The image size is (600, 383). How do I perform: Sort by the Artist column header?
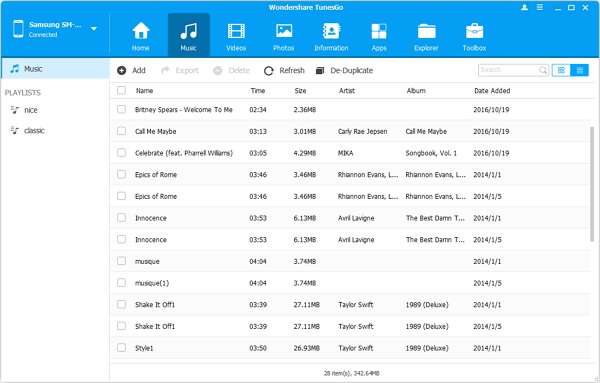[x=347, y=91]
